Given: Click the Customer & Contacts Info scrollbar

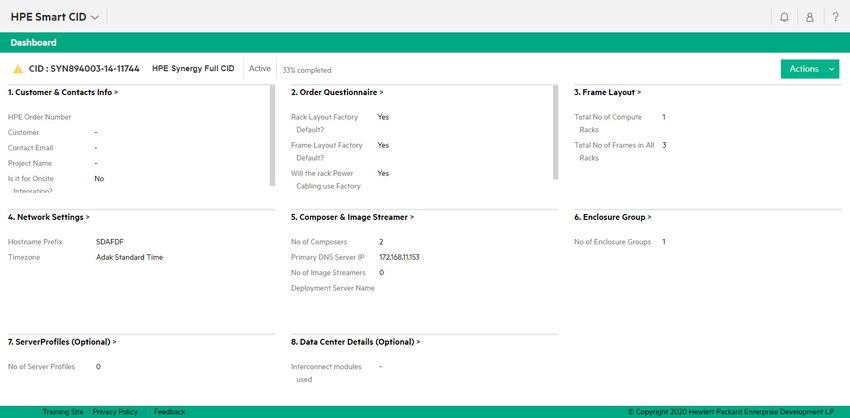Looking at the screenshot, I should 272,136.
